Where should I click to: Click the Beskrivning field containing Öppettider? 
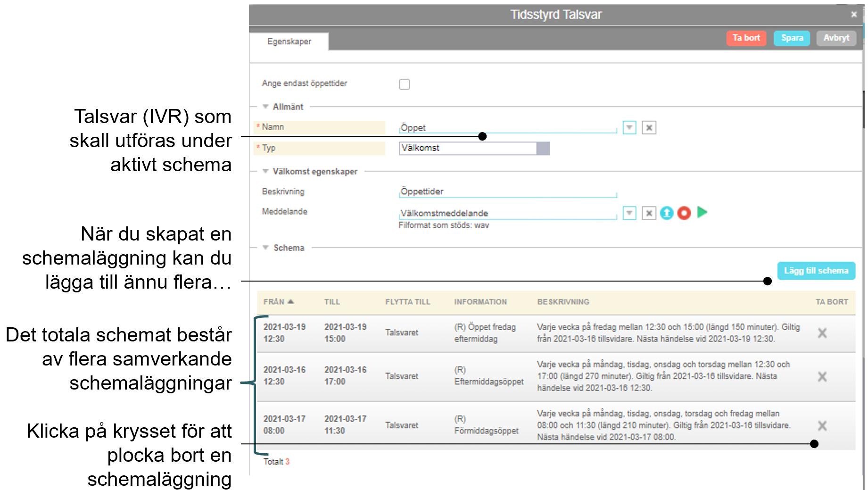pos(508,191)
